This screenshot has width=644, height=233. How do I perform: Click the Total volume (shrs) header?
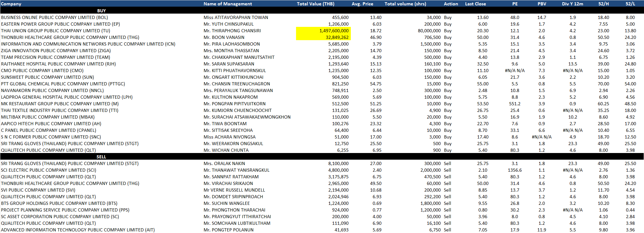405,4
